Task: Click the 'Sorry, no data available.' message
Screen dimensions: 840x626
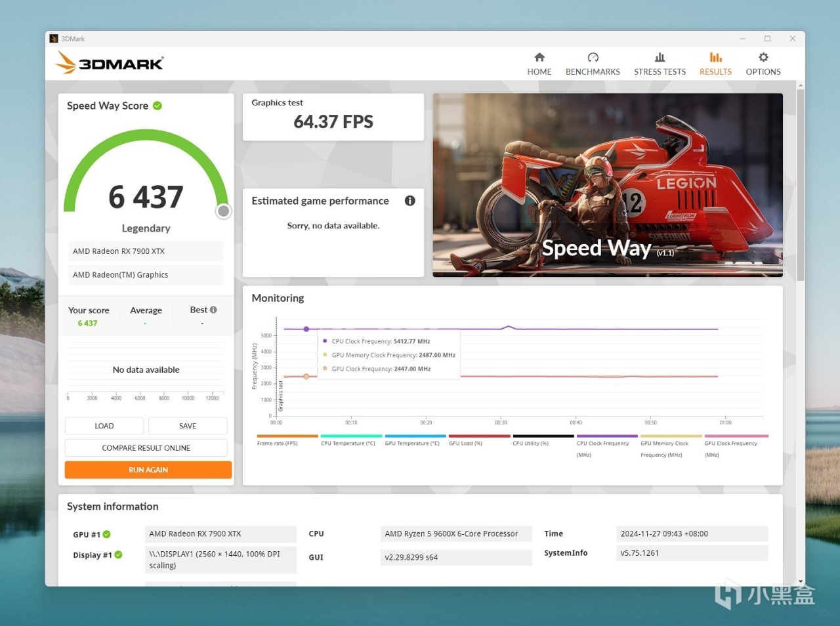Action: tap(333, 226)
